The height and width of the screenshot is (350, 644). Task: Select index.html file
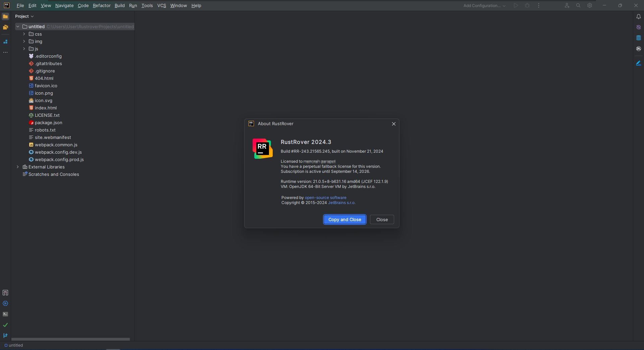click(x=46, y=108)
